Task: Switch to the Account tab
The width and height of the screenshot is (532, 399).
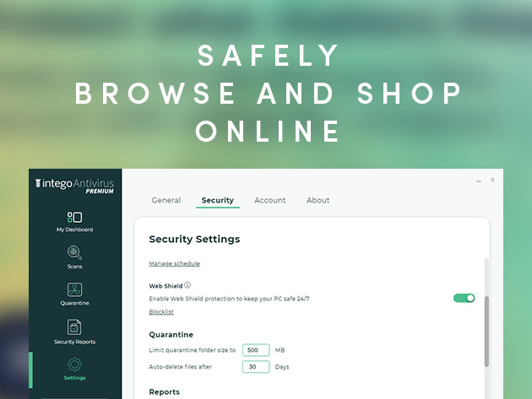Action: [x=270, y=201]
